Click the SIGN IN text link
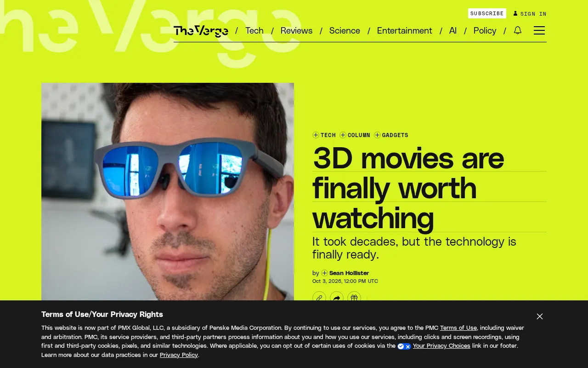588x368 pixels. pos(533,14)
